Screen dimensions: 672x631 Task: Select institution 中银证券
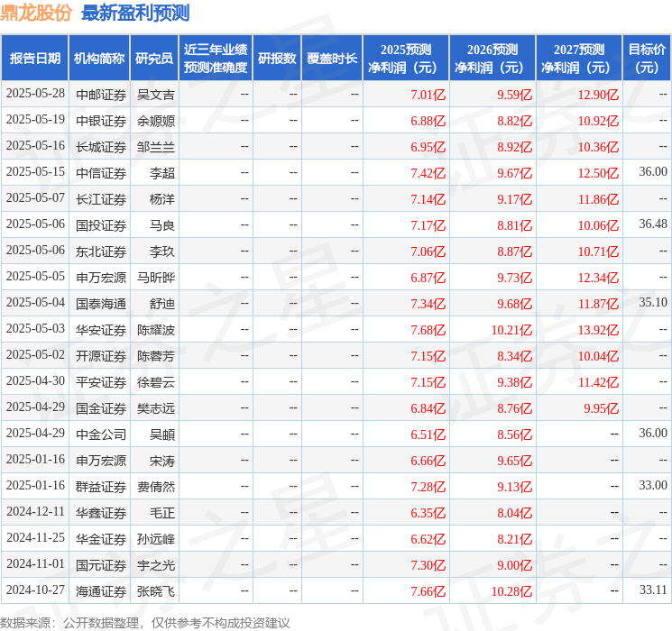pyautogui.click(x=101, y=121)
